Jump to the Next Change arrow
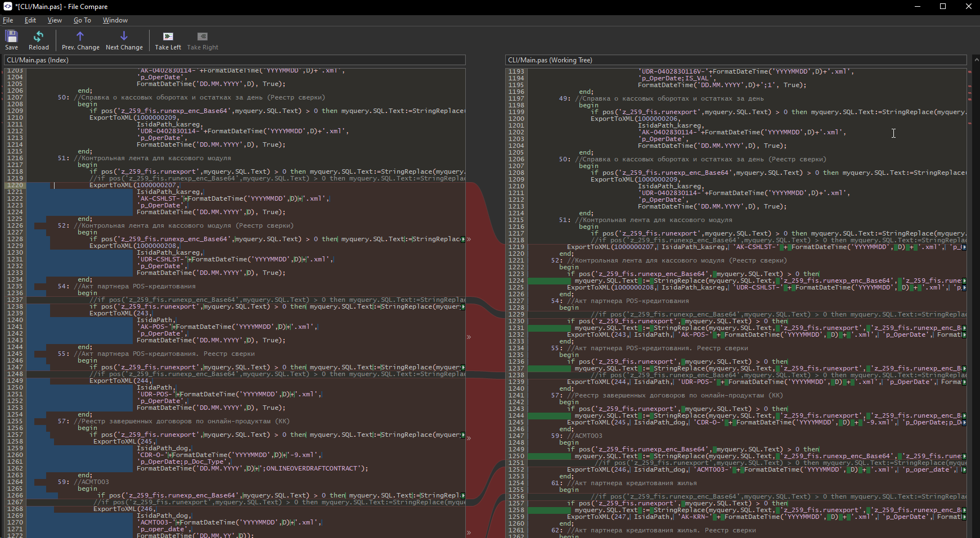This screenshot has height=538, width=980. pos(124,40)
